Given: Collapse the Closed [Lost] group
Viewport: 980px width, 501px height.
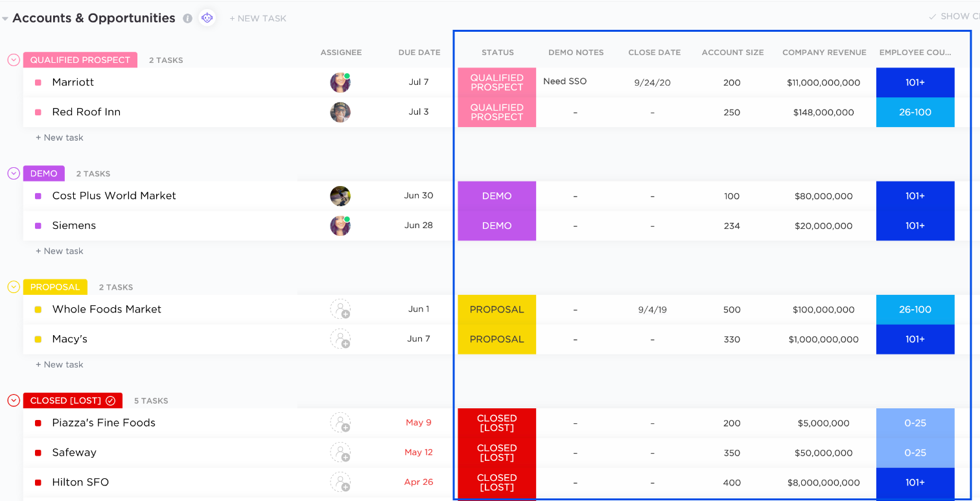Looking at the screenshot, I should (14, 401).
